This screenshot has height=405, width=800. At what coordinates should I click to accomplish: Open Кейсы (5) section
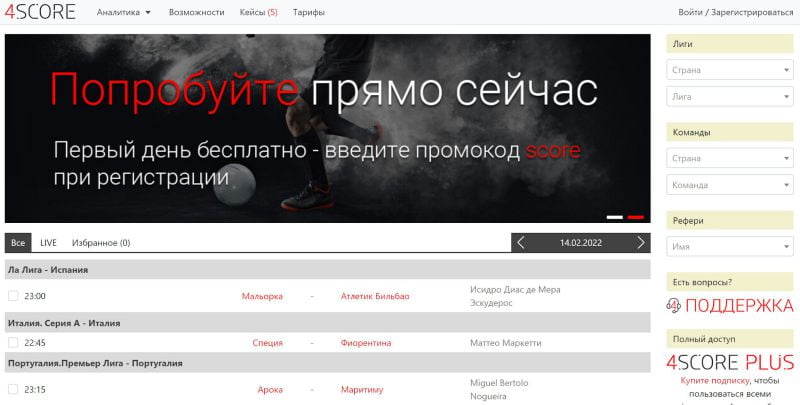[x=258, y=12]
